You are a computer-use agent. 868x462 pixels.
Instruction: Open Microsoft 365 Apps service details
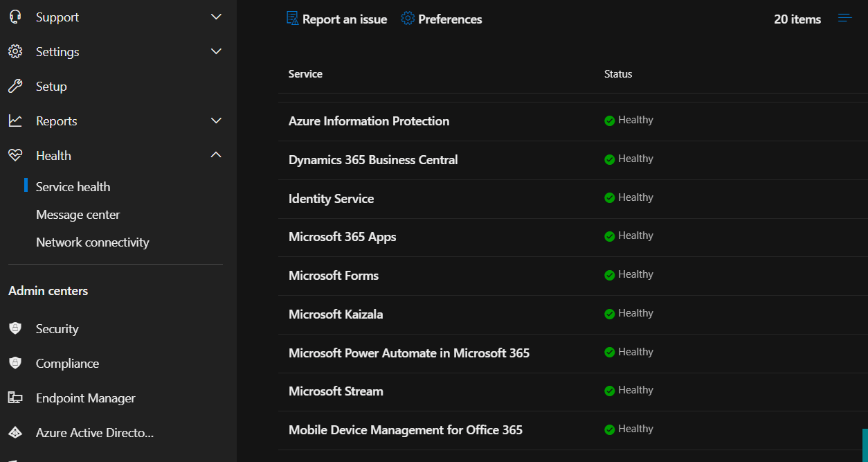coord(343,237)
